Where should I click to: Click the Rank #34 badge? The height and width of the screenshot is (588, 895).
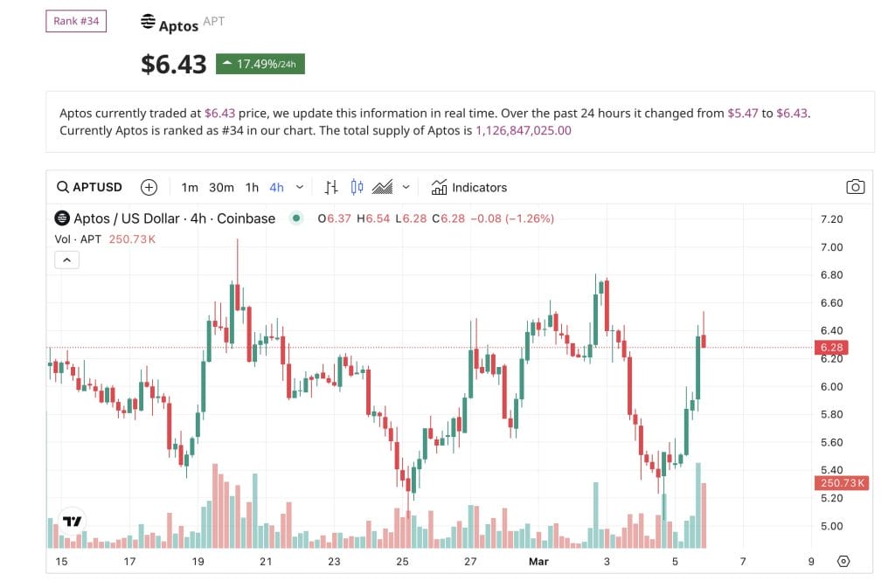pyautogui.click(x=75, y=20)
